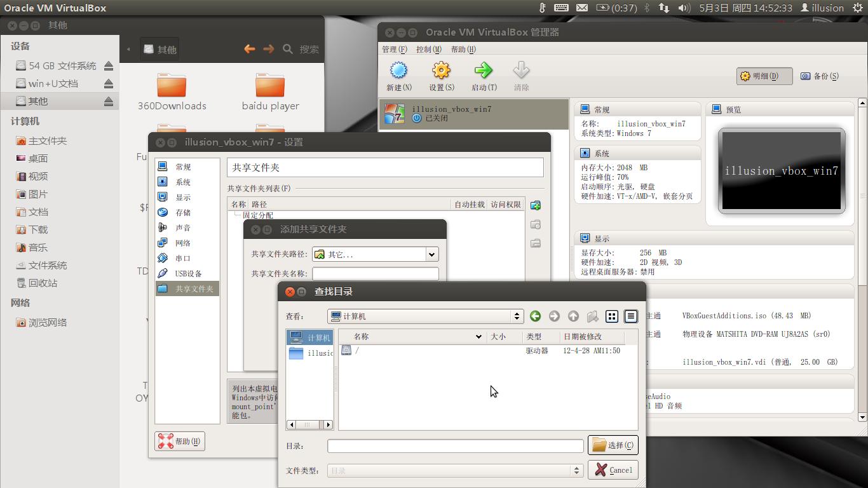
Task: Open the baidu player folder
Action: point(270,91)
